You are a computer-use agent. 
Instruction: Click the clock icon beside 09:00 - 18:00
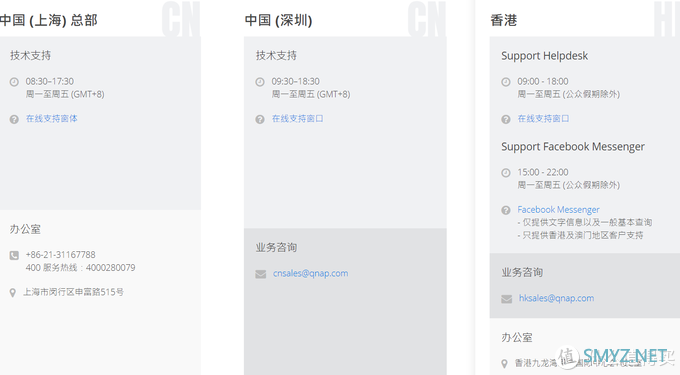pos(506,82)
